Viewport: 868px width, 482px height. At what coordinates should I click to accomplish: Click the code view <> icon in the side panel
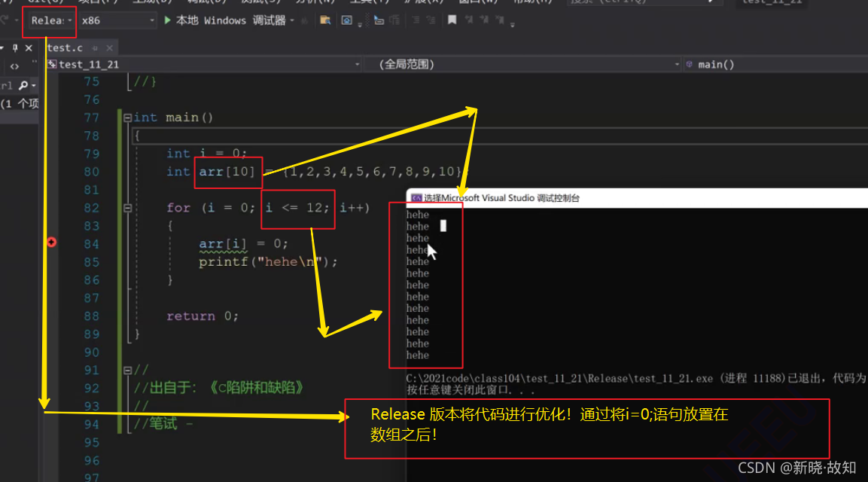[14, 66]
